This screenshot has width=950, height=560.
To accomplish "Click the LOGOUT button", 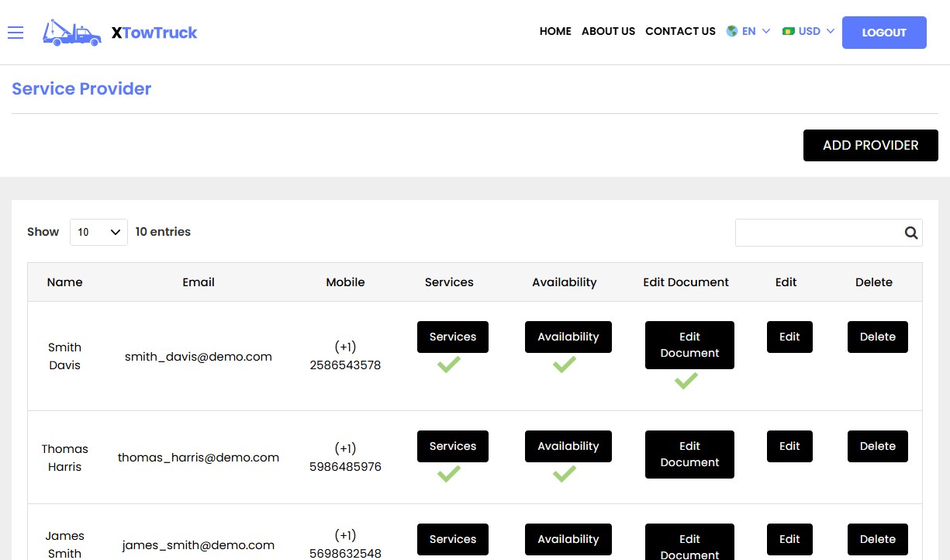I will 884,33.
